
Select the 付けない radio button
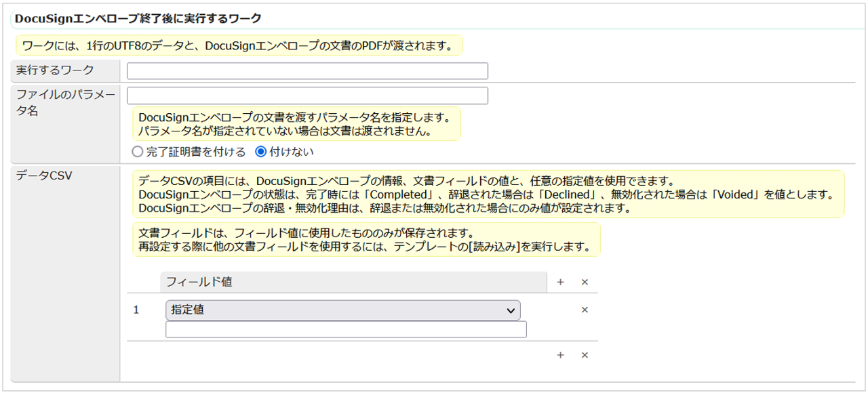[260, 152]
